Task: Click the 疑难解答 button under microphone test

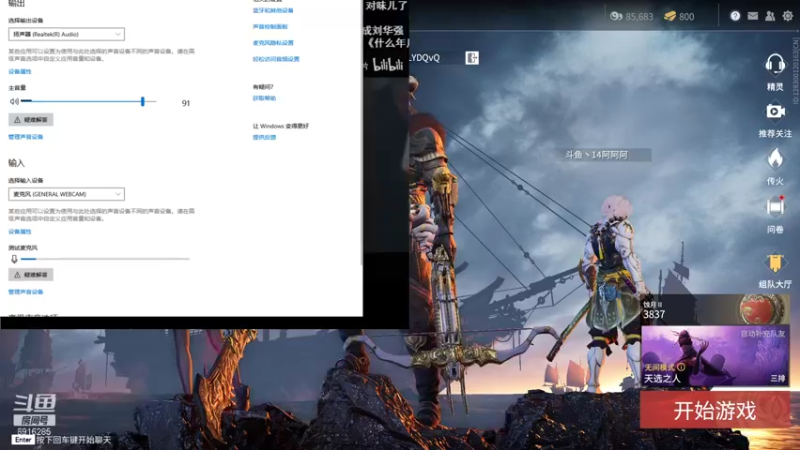Action: (31, 274)
